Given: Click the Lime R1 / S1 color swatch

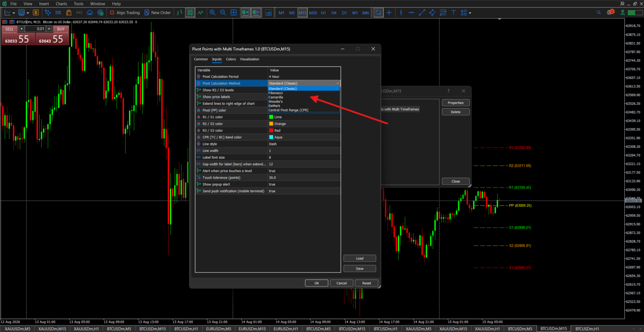Looking at the screenshot, I should click(271, 117).
